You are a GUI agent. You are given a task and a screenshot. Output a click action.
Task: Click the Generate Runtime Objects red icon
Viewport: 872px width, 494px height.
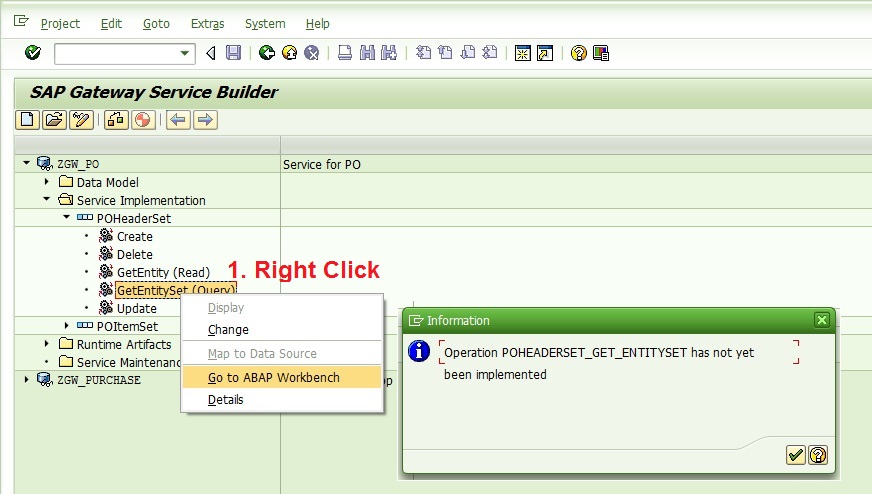coord(143,120)
